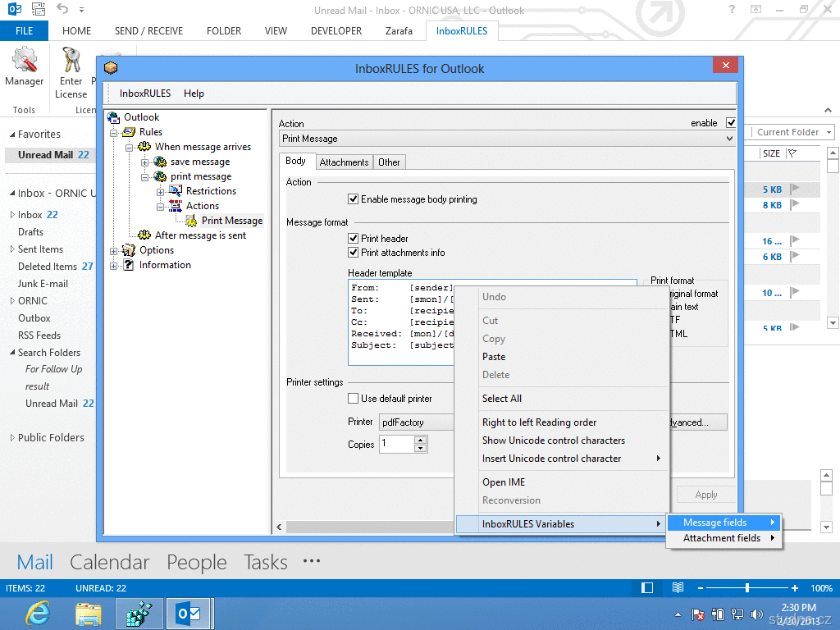Increase the Copies count with up arrow

point(420,440)
